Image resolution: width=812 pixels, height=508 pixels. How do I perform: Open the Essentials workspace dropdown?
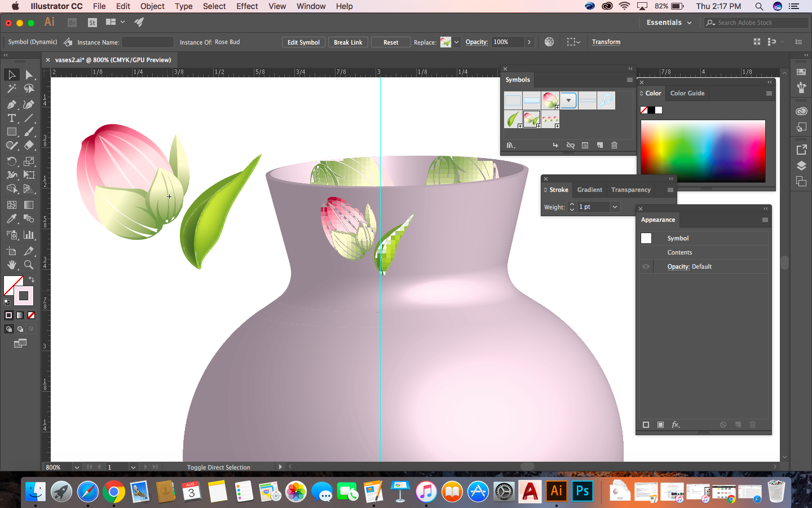tap(669, 23)
